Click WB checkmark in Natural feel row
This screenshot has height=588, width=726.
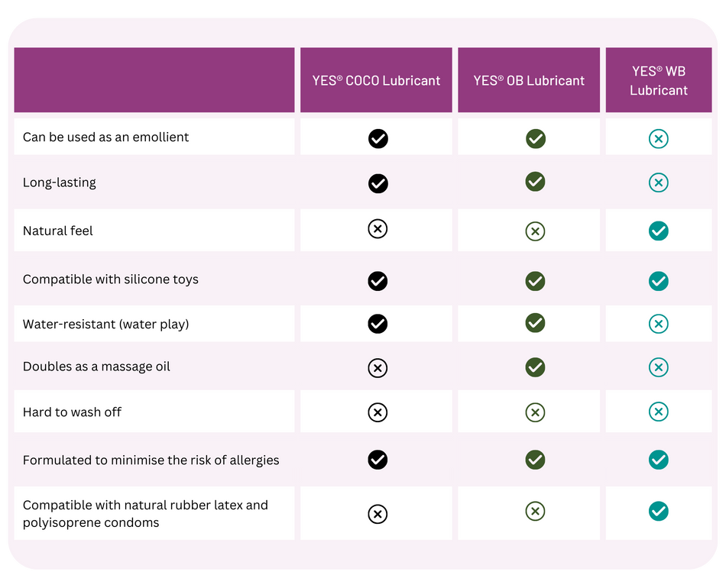pyautogui.click(x=658, y=231)
